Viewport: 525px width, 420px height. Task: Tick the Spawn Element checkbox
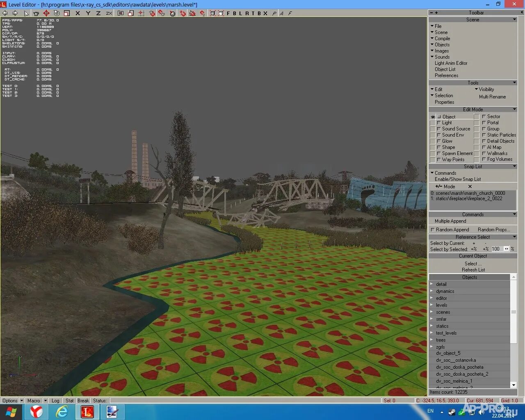439,153
